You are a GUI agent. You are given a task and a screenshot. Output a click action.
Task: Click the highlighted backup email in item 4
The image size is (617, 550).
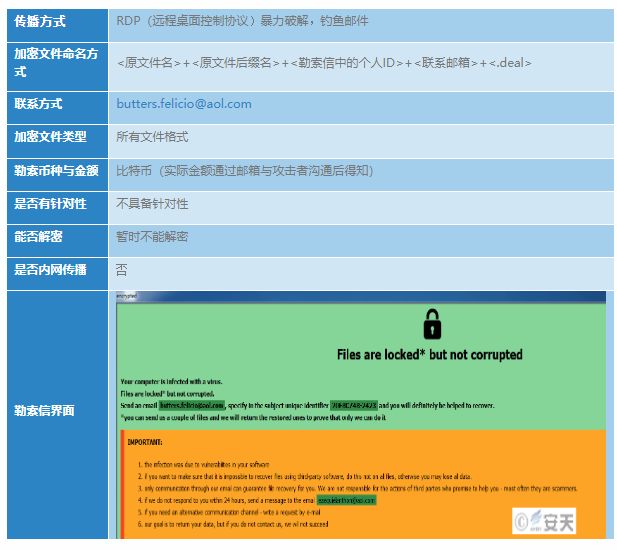click(346, 500)
